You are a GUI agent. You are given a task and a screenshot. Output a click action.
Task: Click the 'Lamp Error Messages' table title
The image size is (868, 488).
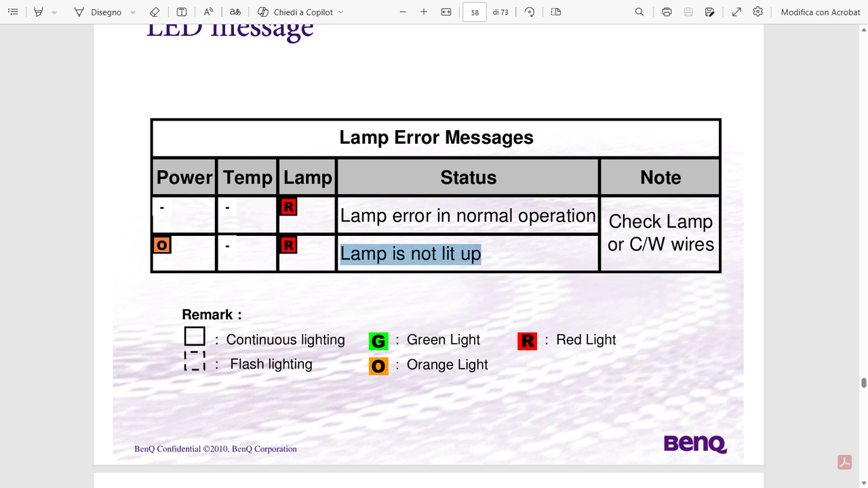(x=436, y=138)
